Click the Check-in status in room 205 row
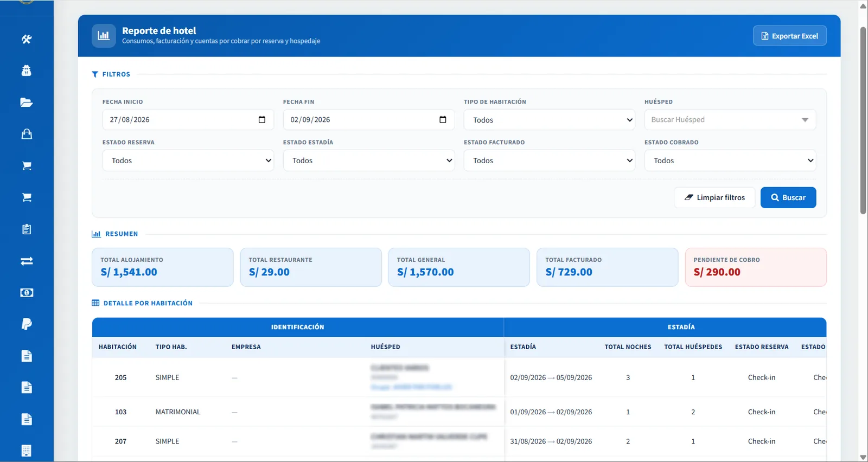868x462 pixels. [x=762, y=377]
